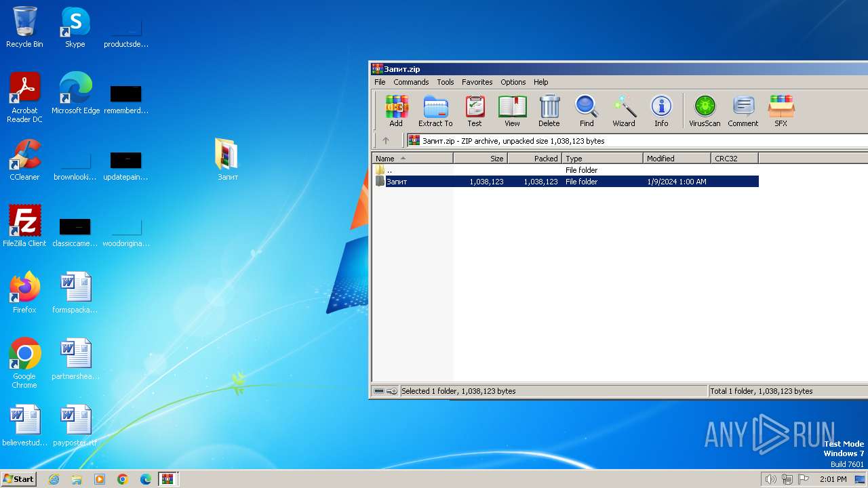Go up one folder level arrow
Viewport: 868px width, 488px height.
pos(386,141)
